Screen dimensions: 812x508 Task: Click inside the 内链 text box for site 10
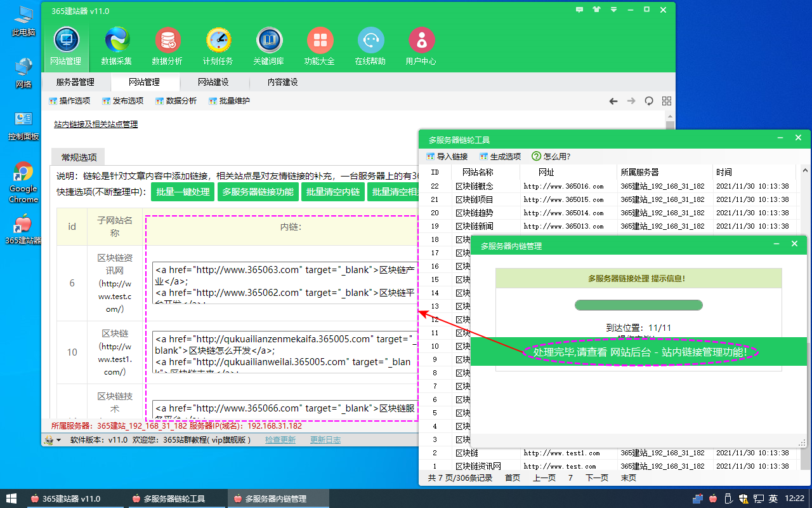tap(285, 352)
